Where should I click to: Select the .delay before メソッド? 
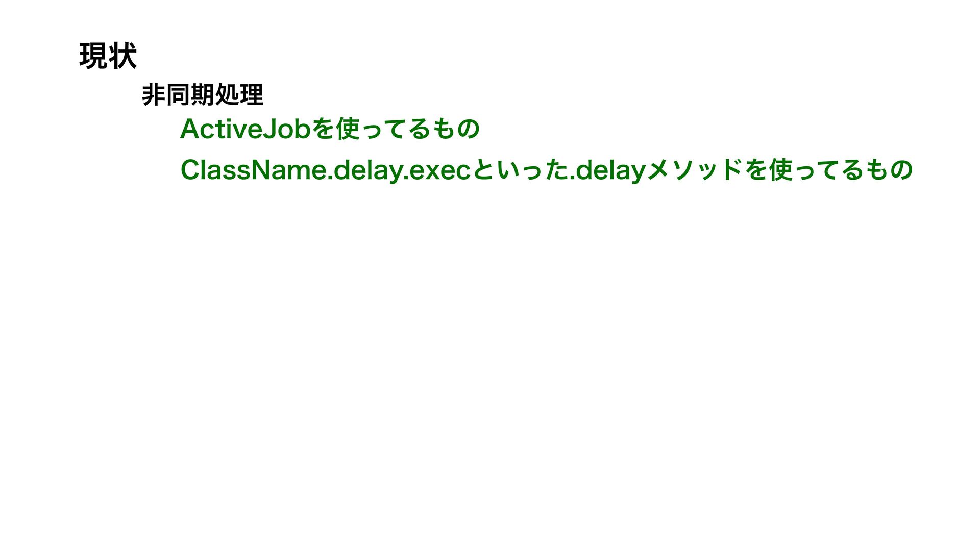click(x=607, y=170)
